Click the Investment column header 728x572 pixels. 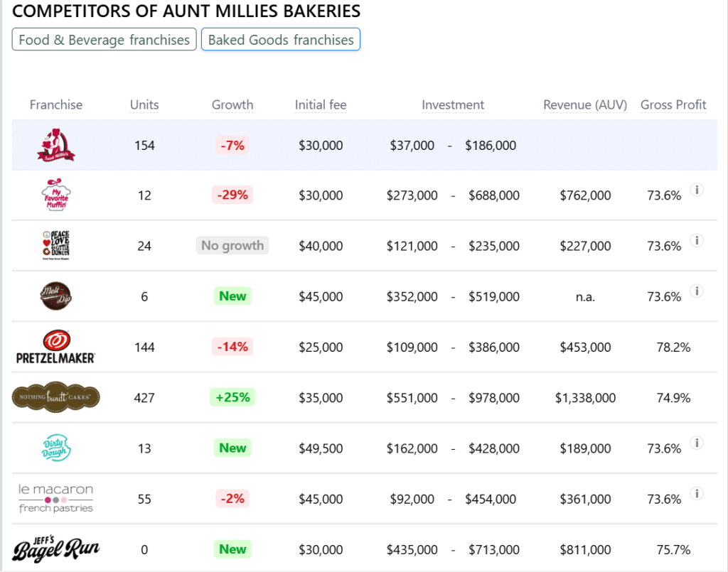pyautogui.click(x=453, y=105)
